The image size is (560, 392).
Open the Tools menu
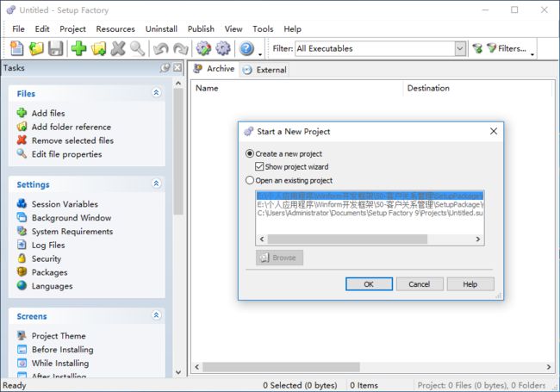point(263,29)
